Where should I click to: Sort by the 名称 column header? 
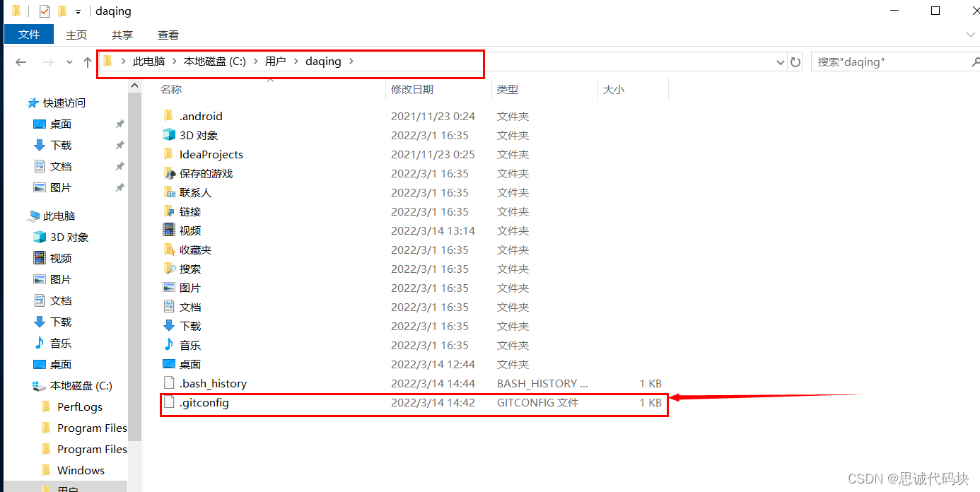click(170, 89)
